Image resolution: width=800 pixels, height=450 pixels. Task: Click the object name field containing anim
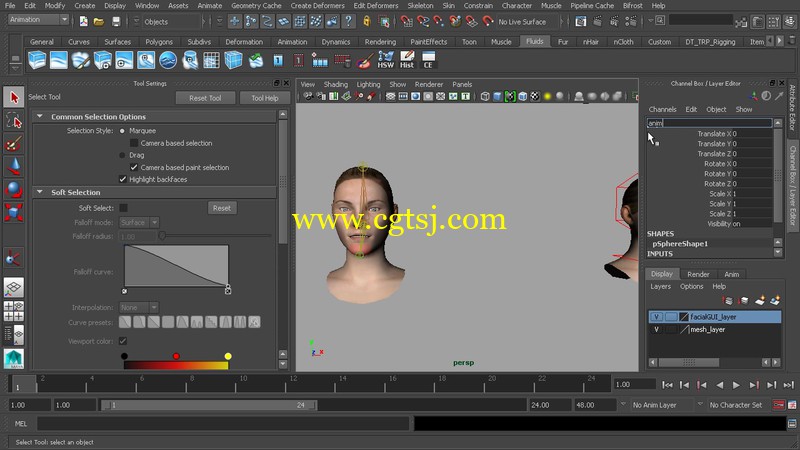click(x=709, y=123)
